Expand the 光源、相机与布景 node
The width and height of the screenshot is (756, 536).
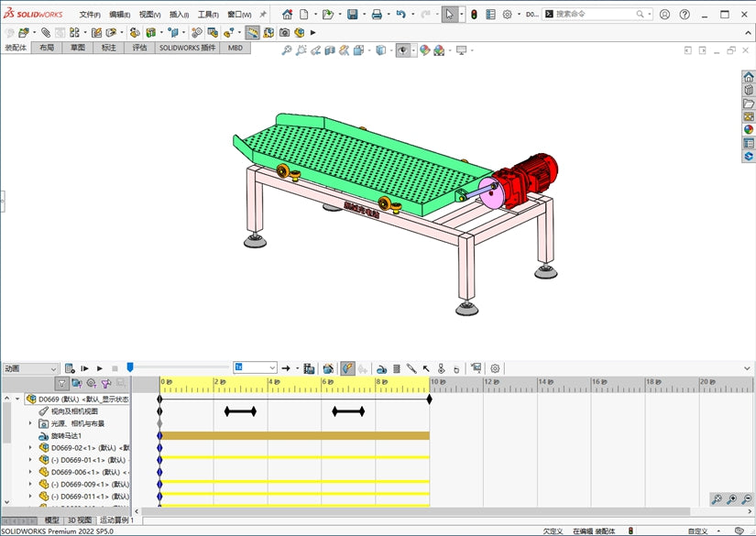click(30, 423)
